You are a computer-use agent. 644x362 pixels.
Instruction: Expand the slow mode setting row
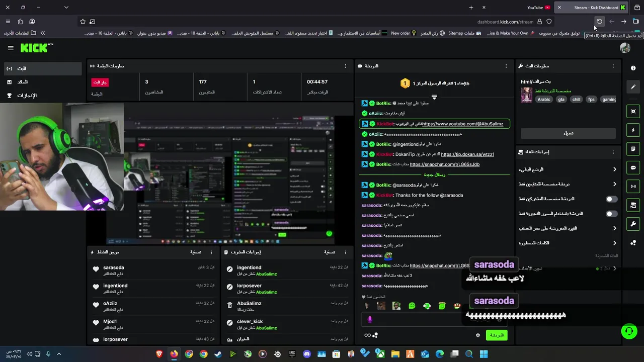pos(568,169)
